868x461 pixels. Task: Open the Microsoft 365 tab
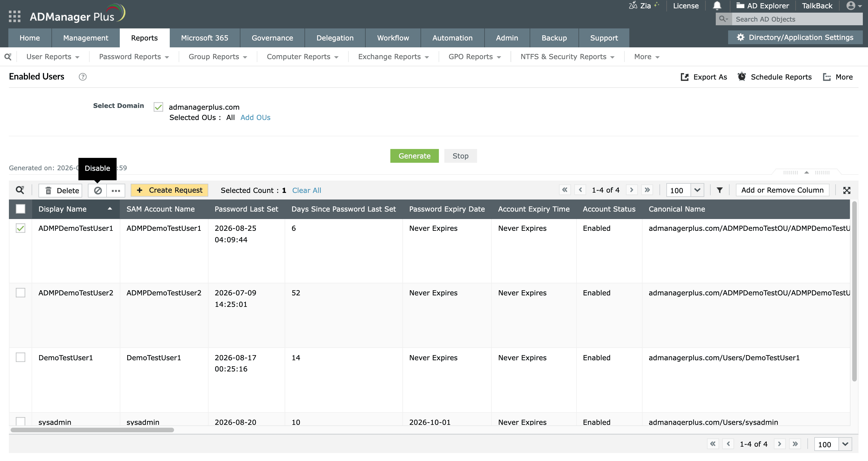[x=205, y=38]
